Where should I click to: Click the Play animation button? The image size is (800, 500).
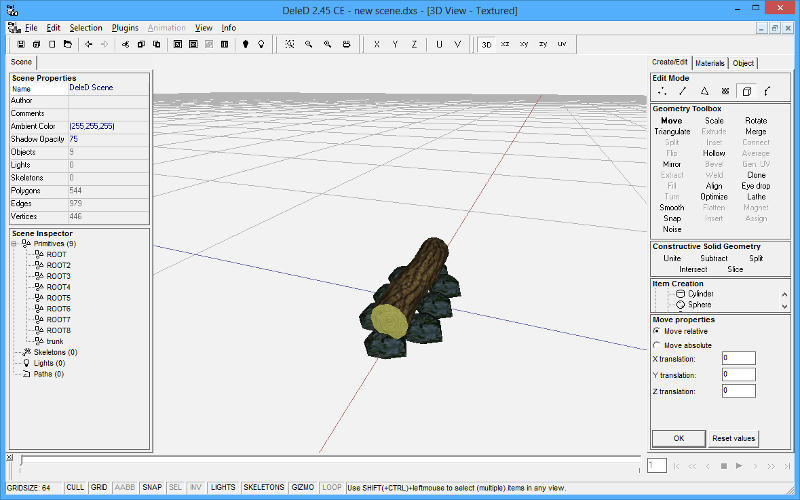(x=739, y=466)
